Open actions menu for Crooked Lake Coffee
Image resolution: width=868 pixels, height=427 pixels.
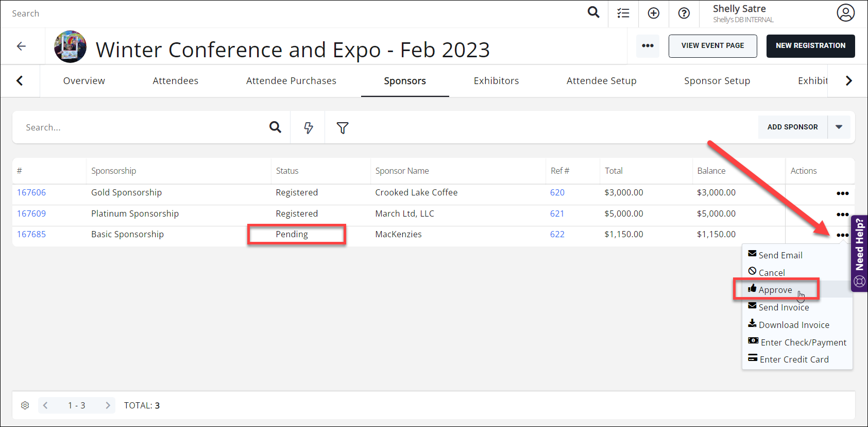842,193
